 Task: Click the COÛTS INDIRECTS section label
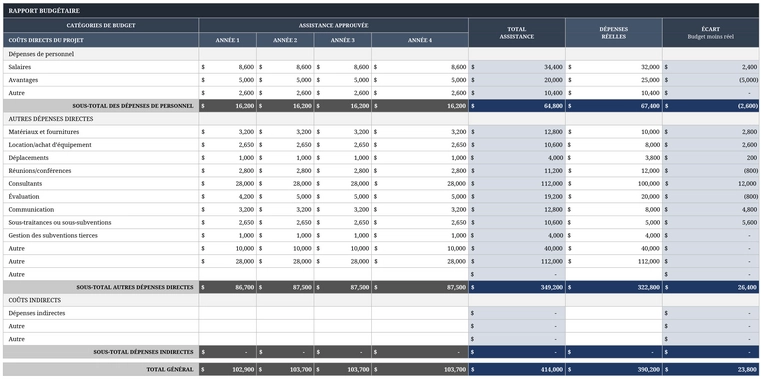click(101, 300)
